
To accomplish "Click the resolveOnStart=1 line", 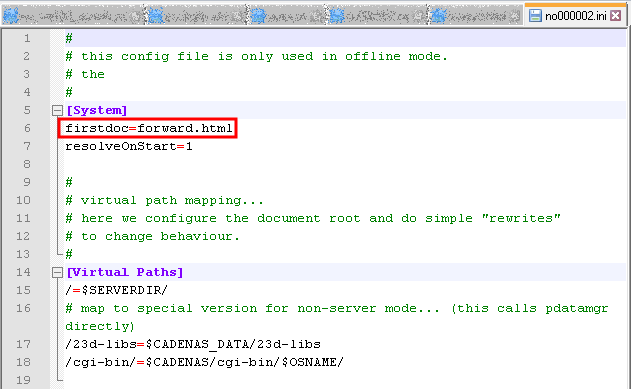I will (129, 146).
